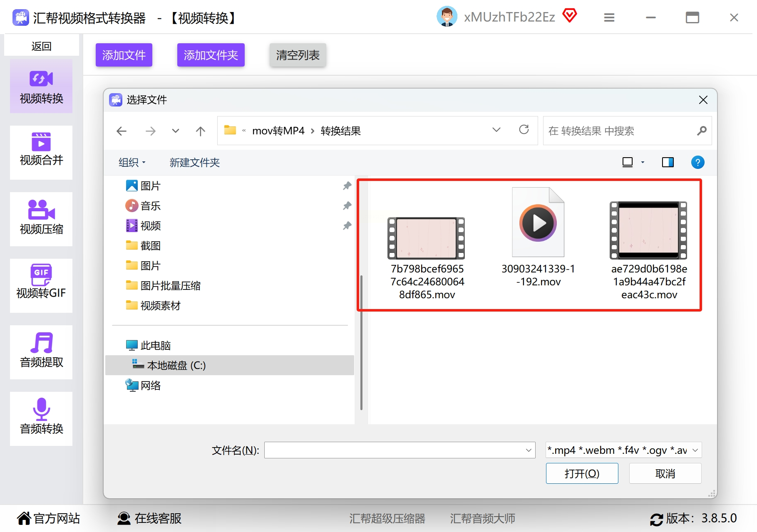Viewport: 757px width, 532px height.
Task: Select 视频 in the navigation pane
Action: pos(143,226)
